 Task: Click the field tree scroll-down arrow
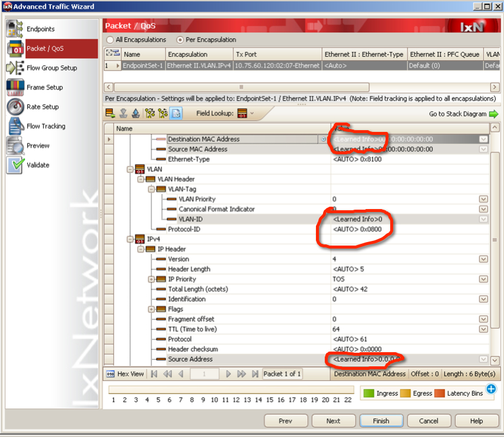coord(495,360)
